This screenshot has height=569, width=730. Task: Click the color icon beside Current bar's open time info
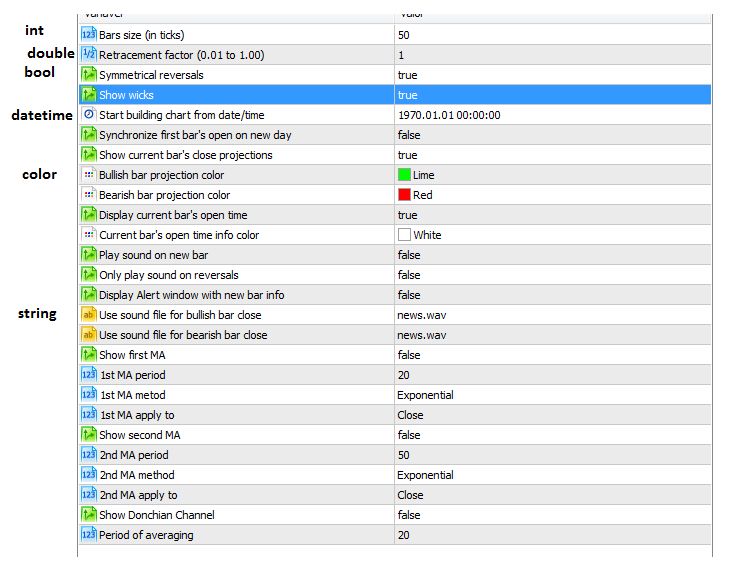88,235
